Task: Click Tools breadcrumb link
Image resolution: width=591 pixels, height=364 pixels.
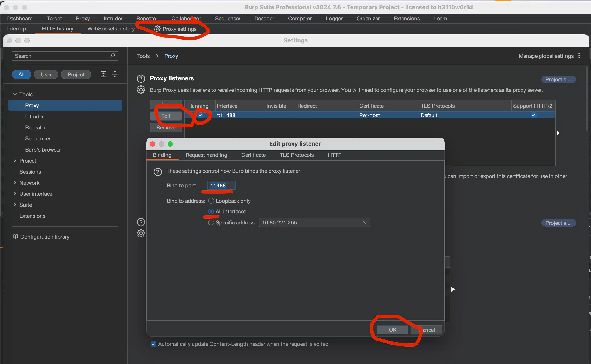Action: pyautogui.click(x=143, y=56)
